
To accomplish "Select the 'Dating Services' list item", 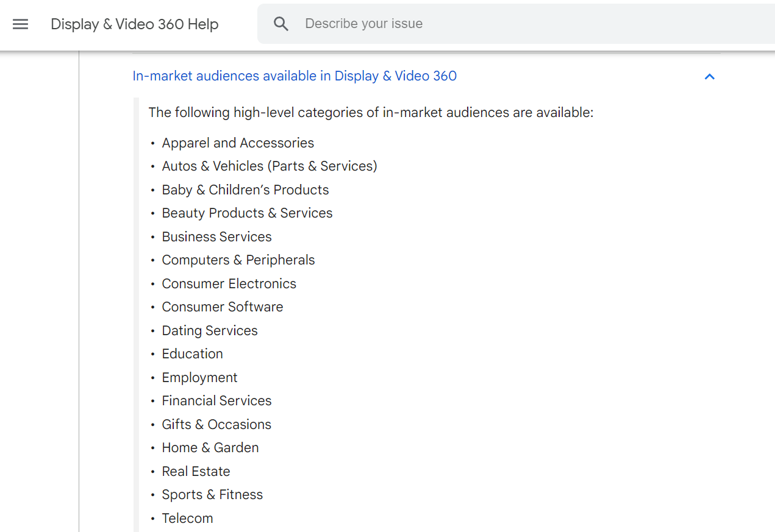I will click(210, 331).
